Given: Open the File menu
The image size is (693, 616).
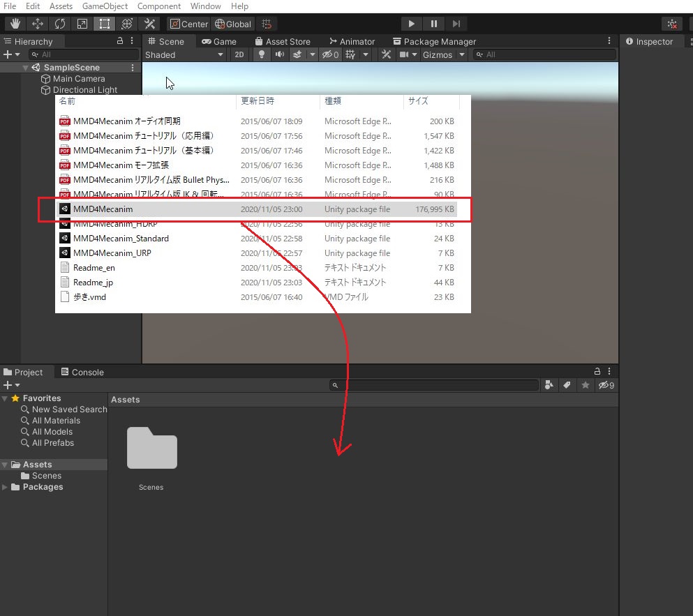Looking at the screenshot, I should coord(10,6).
